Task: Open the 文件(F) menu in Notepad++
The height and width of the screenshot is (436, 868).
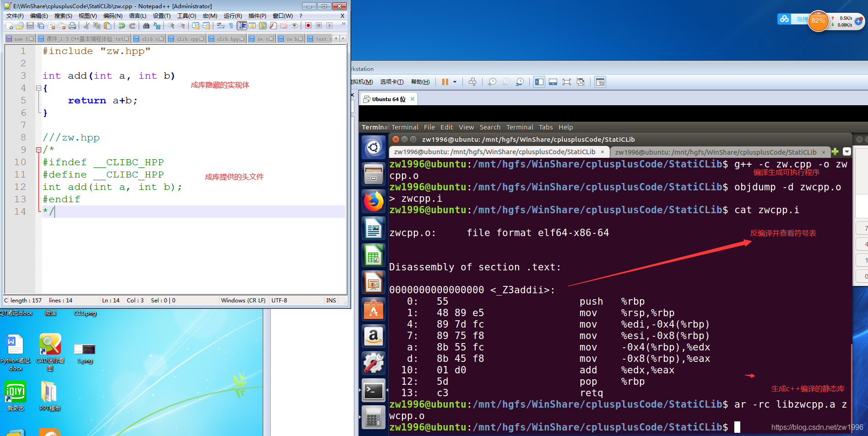Action: tap(15, 16)
